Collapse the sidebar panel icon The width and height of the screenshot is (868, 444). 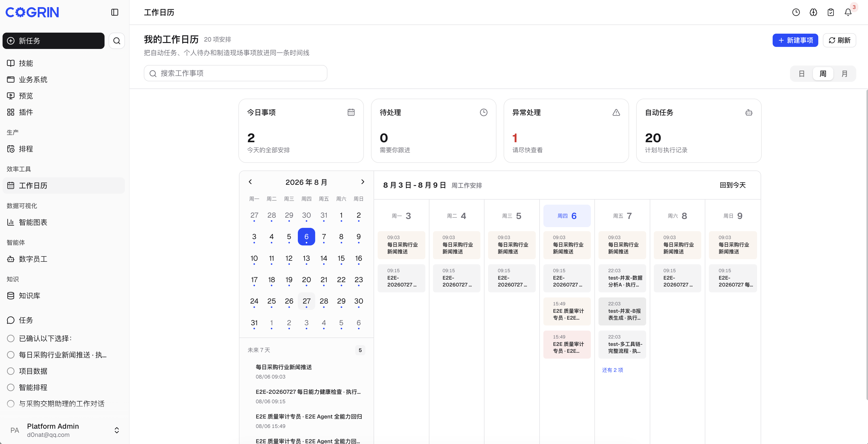tap(114, 12)
